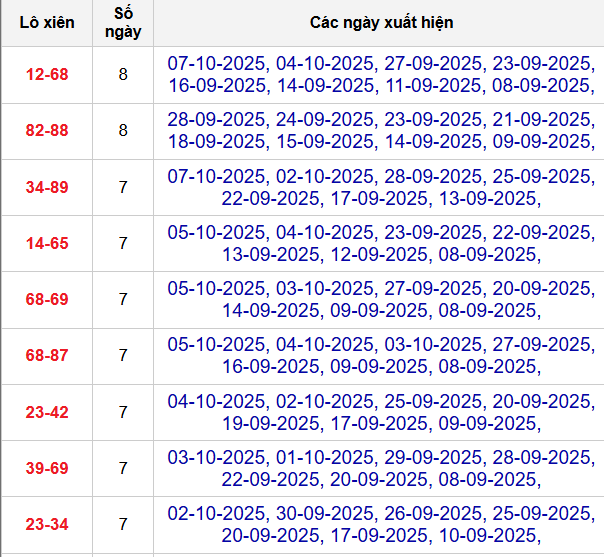604x557 pixels.
Task: Select the 39-69 lô xiên pair
Action: tap(46, 468)
